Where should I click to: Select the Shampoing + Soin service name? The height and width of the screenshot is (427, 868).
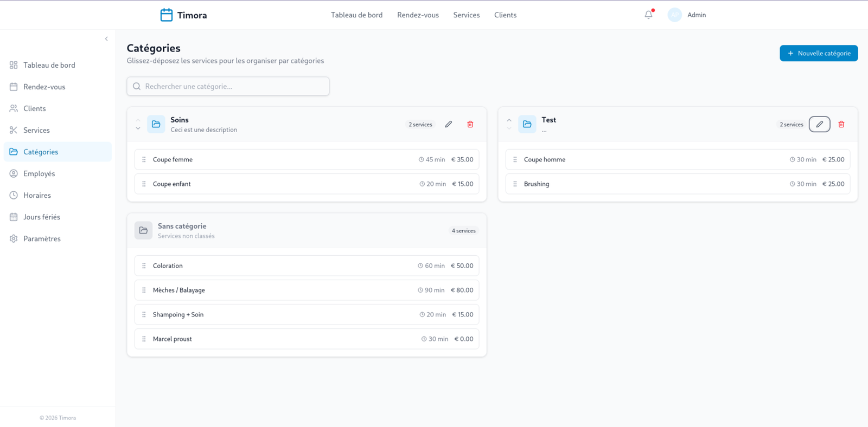(178, 314)
